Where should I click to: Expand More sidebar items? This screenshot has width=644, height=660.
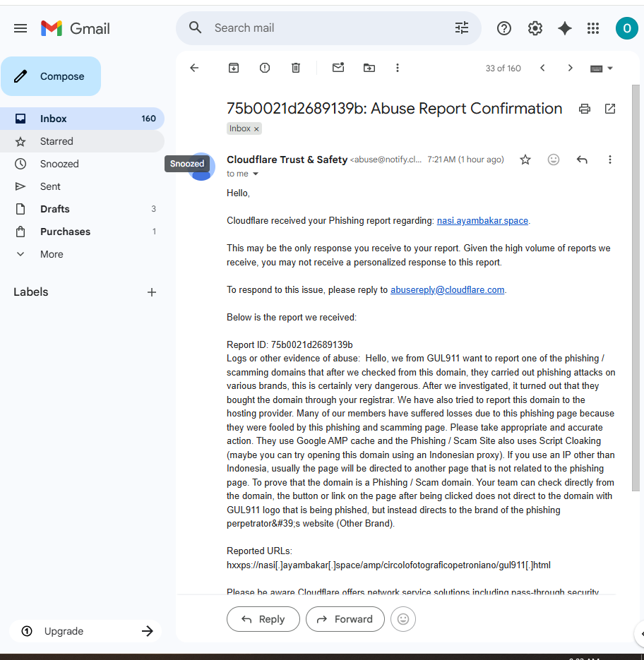(82, 254)
